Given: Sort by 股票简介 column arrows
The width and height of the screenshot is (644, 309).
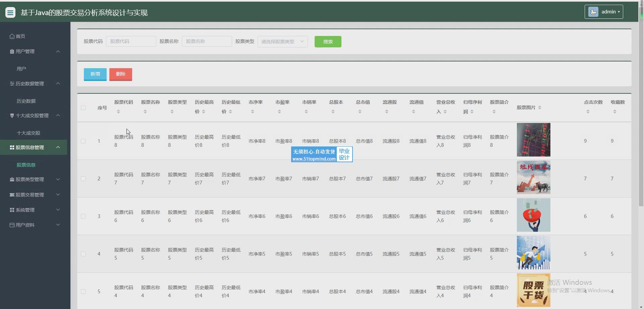Looking at the screenshot, I should [x=494, y=112].
